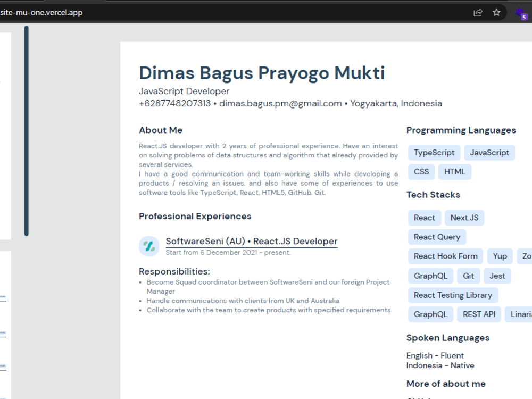The image size is (532, 399).
Task: Click the address bar showing the vercel URL
Action: 43,12
